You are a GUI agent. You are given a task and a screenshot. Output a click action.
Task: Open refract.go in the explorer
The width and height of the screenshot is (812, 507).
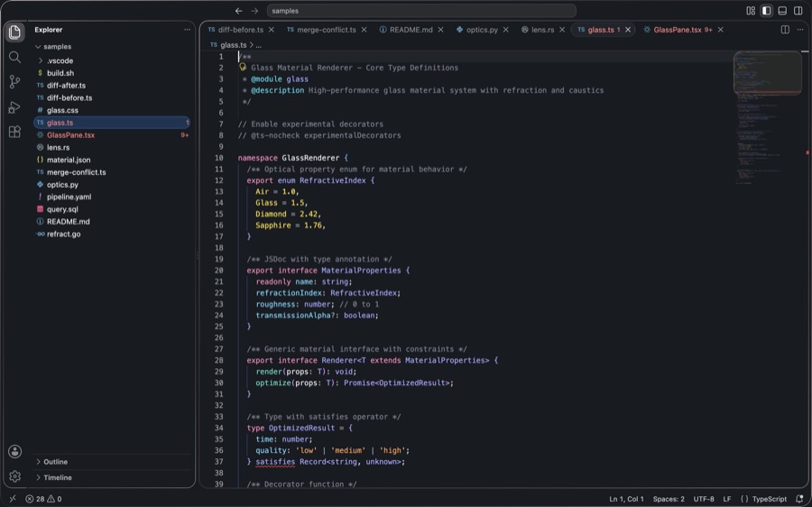[112, 234]
